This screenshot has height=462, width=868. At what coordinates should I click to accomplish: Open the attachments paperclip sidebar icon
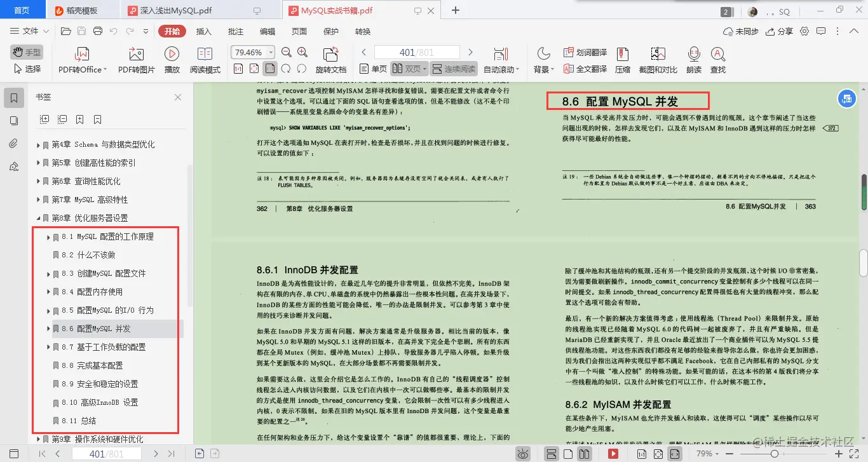14,144
